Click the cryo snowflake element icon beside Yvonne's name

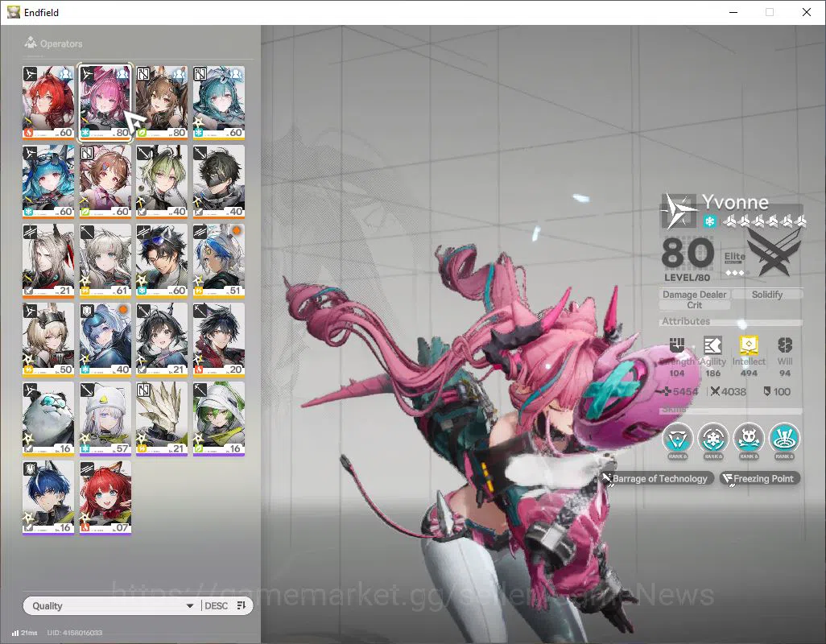[709, 221]
